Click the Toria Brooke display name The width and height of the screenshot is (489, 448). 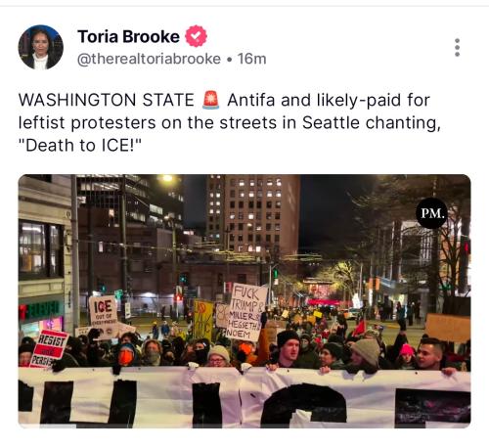[128, 36]
